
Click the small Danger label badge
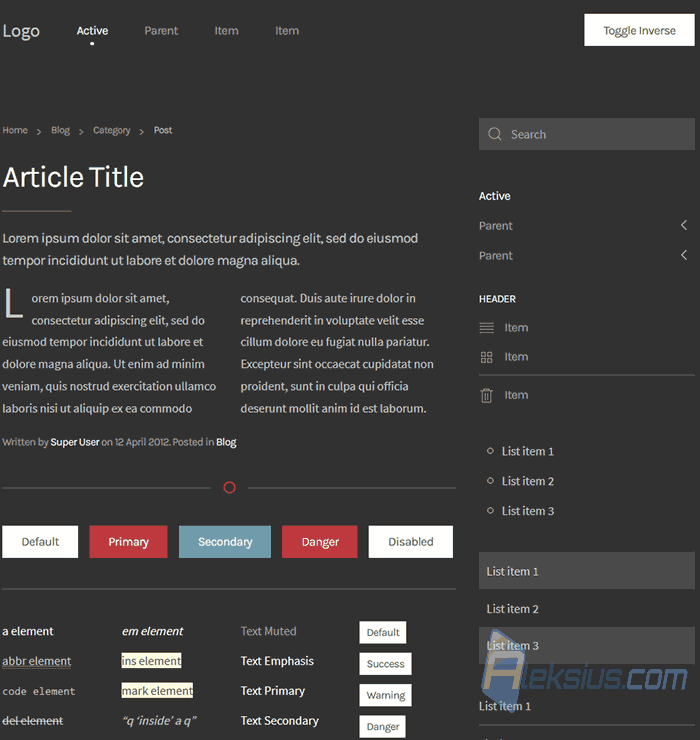[383, 727]
